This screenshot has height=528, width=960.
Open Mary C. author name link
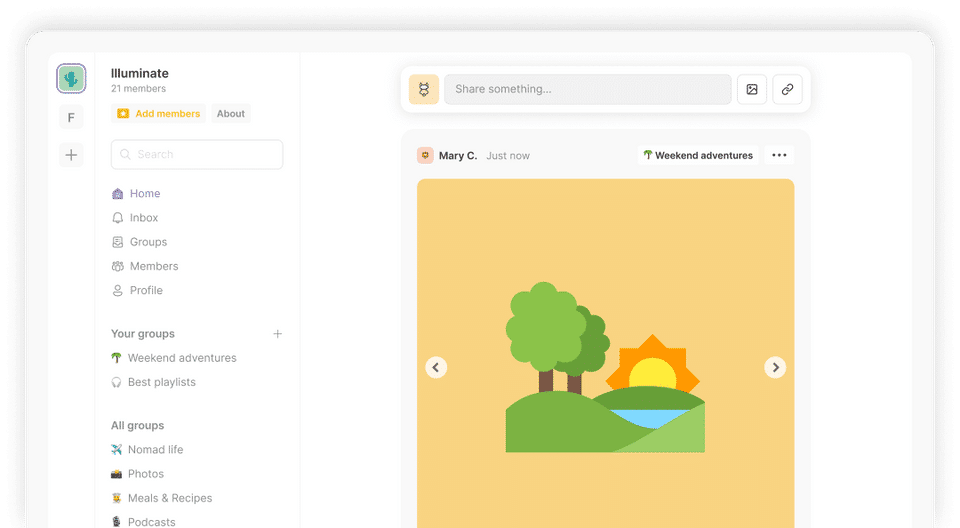(458, 156)
